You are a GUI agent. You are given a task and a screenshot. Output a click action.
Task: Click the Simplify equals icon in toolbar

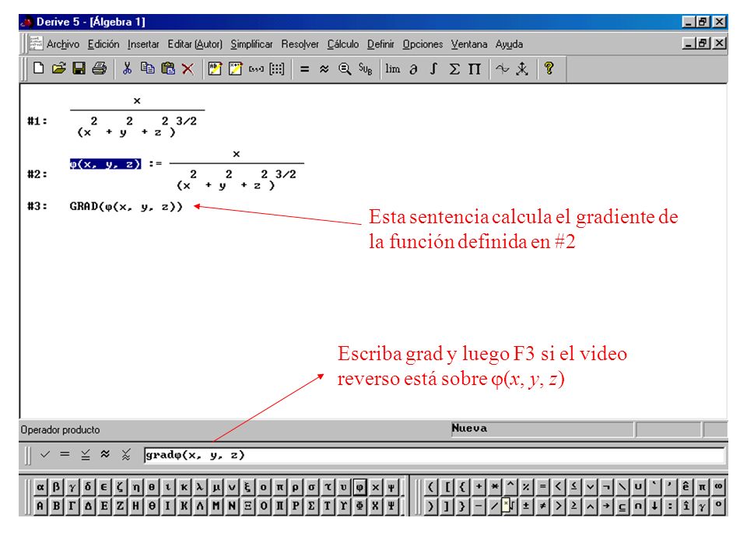click(304, 68)
